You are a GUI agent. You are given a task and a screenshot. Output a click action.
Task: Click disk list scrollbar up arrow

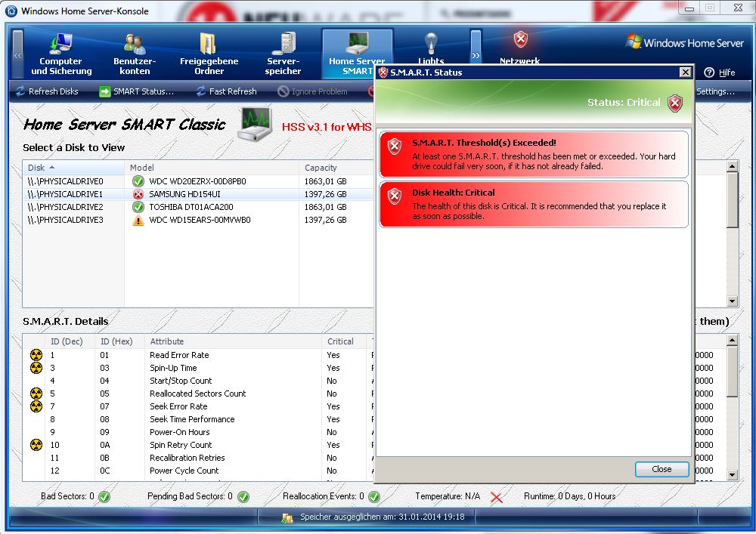coord(733,167)
